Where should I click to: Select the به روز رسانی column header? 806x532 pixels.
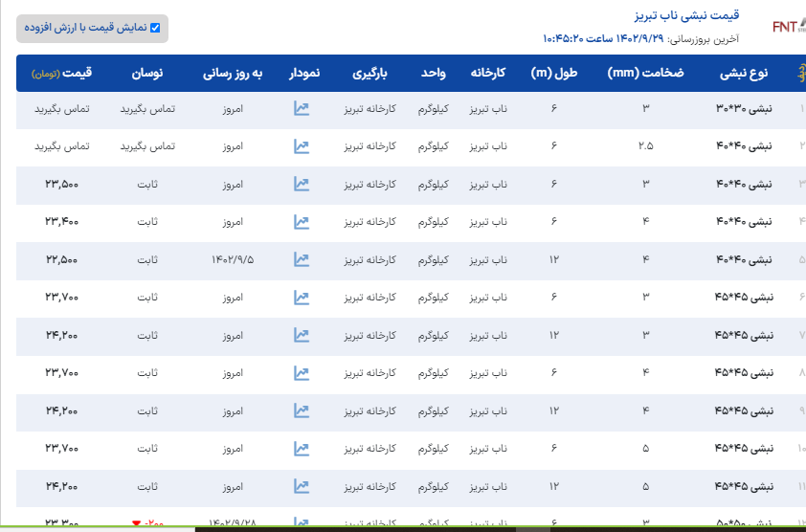pyautogui.click(x=232, y=74)
